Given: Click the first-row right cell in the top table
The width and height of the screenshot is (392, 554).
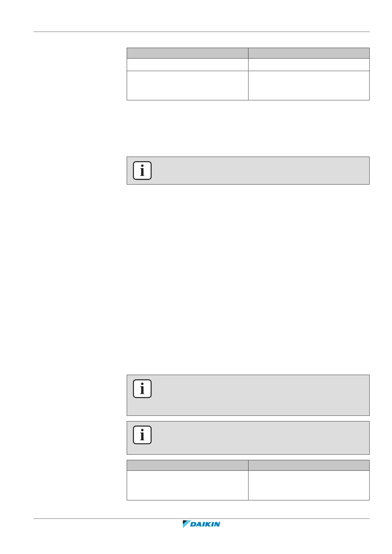Looking at the screenshot, I should pos(309,64).
